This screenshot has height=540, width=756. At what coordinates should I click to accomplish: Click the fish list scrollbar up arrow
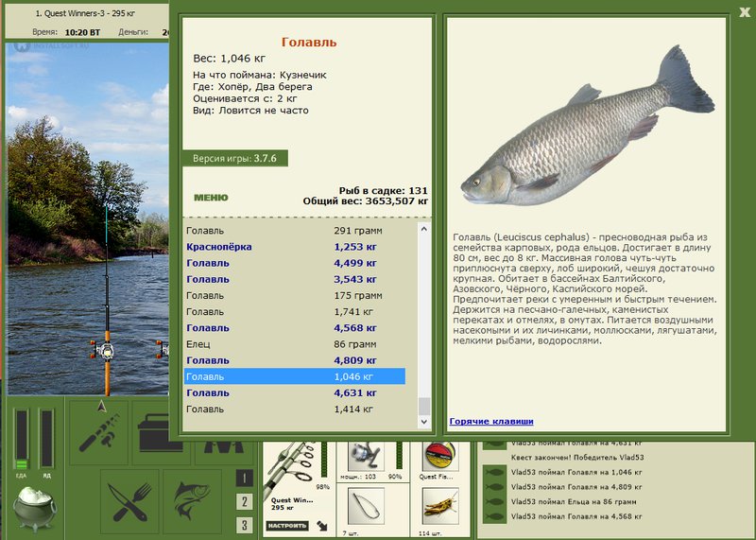(423, 229)
